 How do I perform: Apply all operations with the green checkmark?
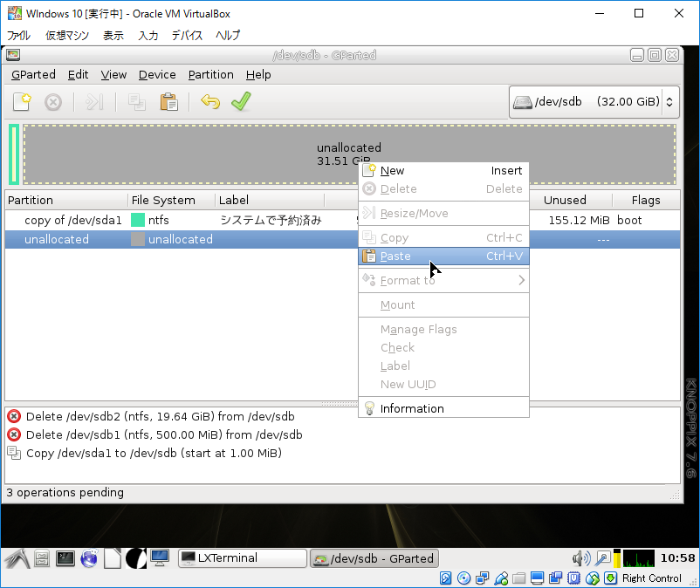point(241,101)
